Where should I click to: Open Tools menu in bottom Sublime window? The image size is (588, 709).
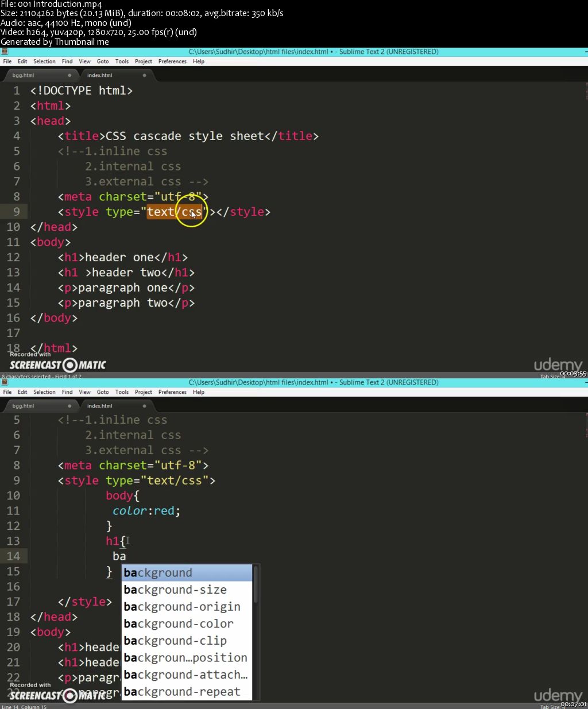[122, 392]
